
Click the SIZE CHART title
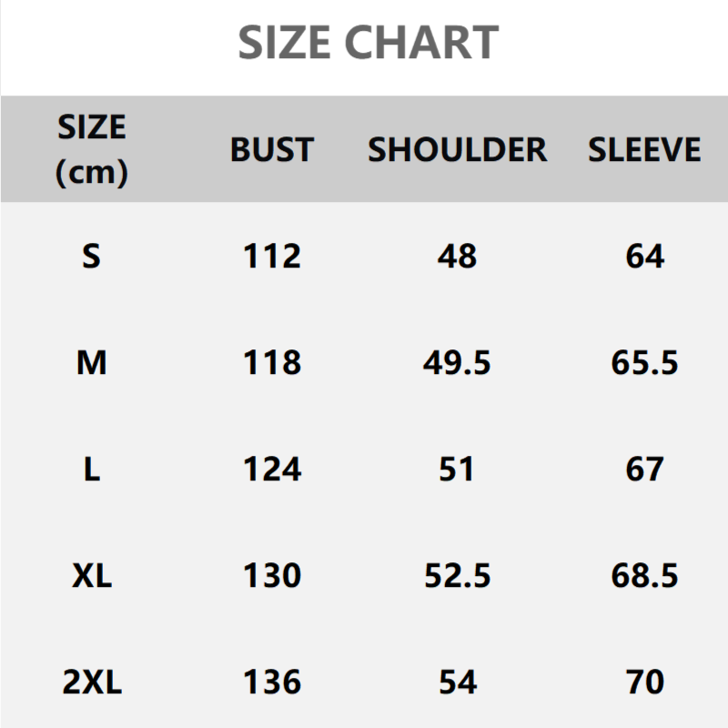click(x=368, y=42)
